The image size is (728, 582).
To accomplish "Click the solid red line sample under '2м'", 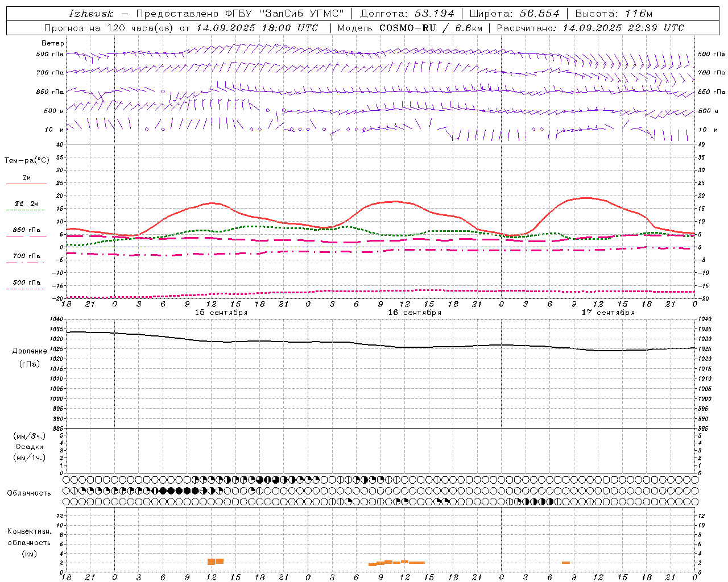I will coord(26,184).
